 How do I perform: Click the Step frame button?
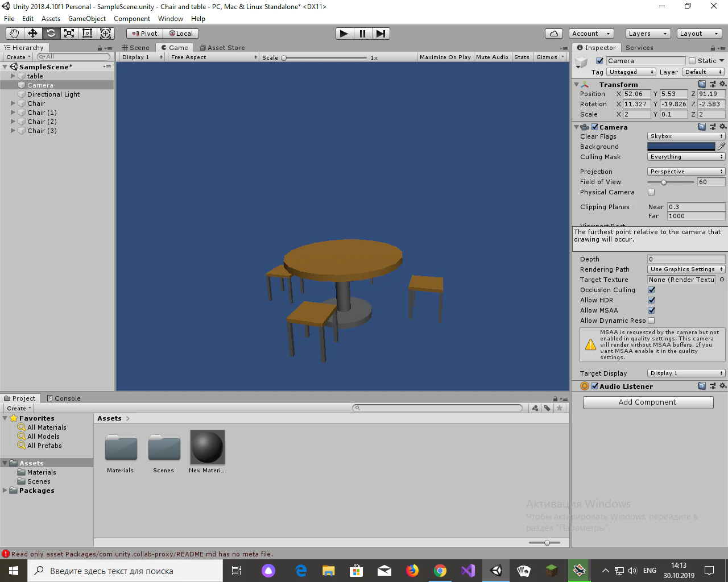pyautogui.click(x=381, y=34)
